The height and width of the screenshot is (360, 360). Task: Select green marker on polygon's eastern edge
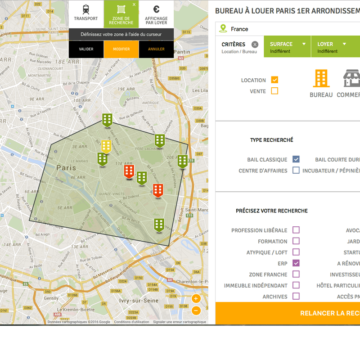click(x=182, y=162)
